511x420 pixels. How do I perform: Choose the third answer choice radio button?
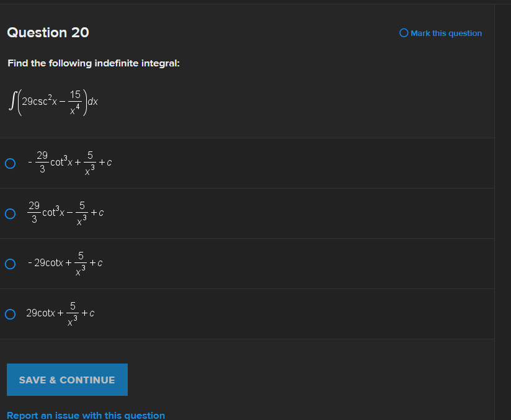(x=10, y=264)
